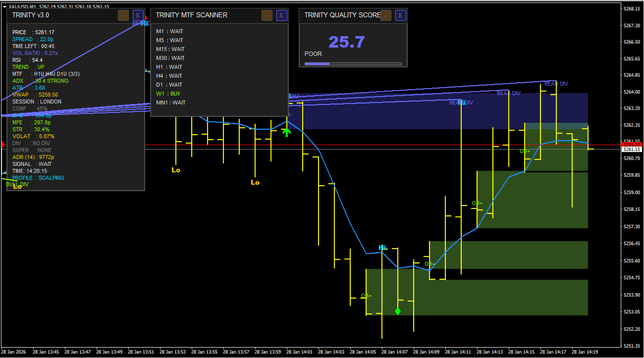Click the CONF : 45% row

pyautogui.click(x=30, y=108)
